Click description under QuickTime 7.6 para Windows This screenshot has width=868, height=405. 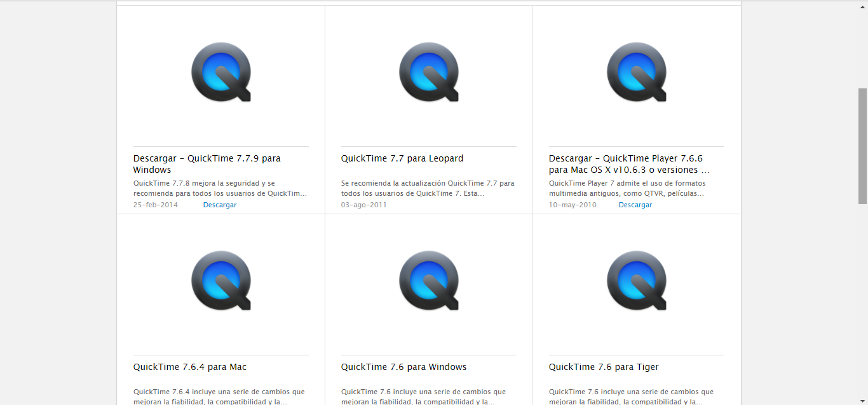pyautogui.click(x=423, y=397)
